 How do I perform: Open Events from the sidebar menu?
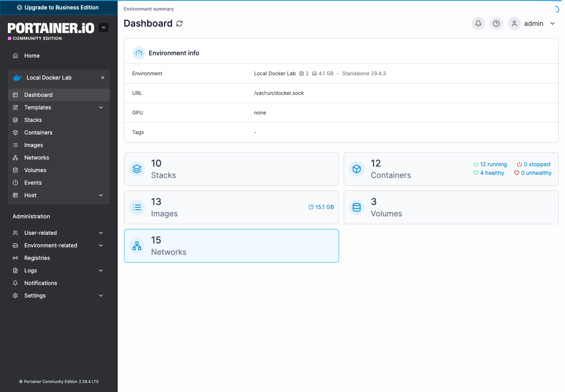tap(59, 183)
